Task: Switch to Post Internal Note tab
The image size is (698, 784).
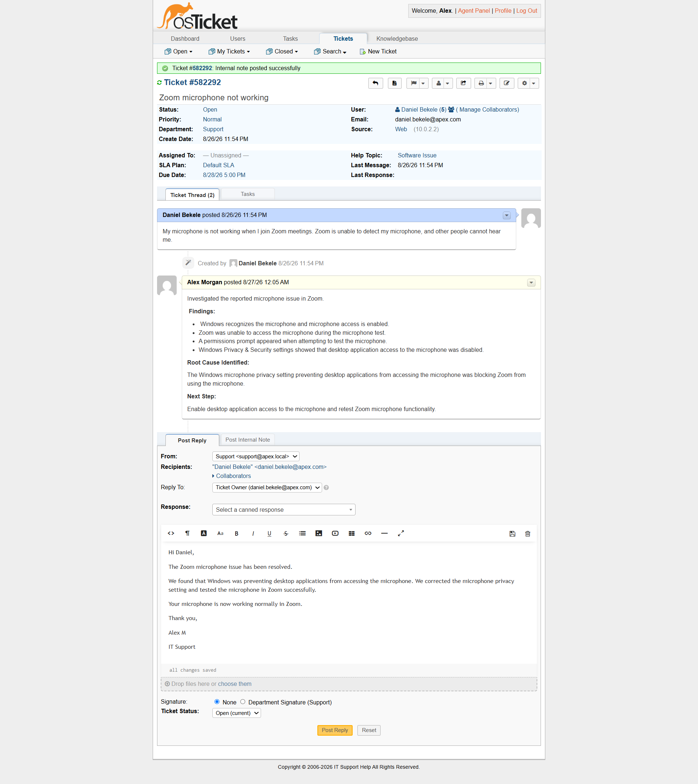Action: pos(248,439)
